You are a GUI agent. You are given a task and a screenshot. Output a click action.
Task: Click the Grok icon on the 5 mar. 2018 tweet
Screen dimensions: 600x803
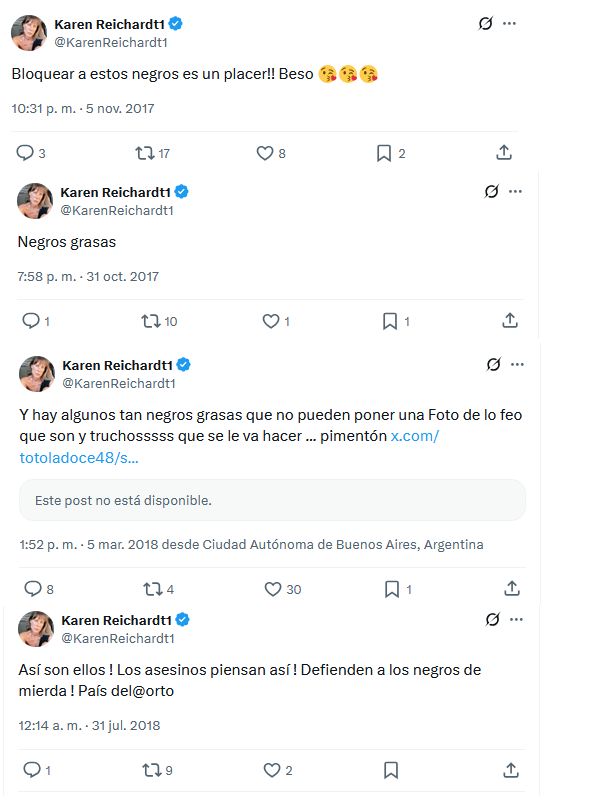click(492, 364)
